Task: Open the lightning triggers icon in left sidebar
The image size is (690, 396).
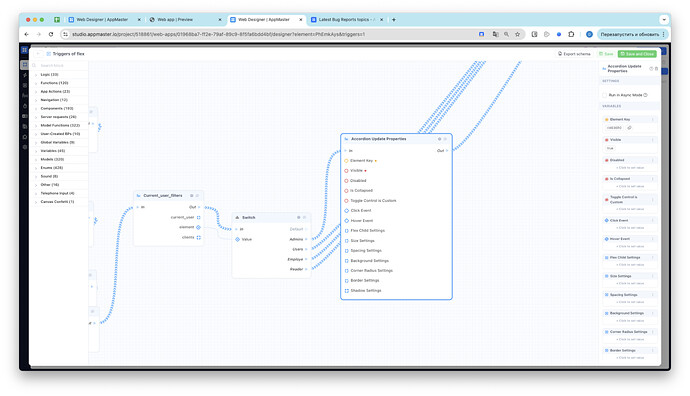Action: 25,75
